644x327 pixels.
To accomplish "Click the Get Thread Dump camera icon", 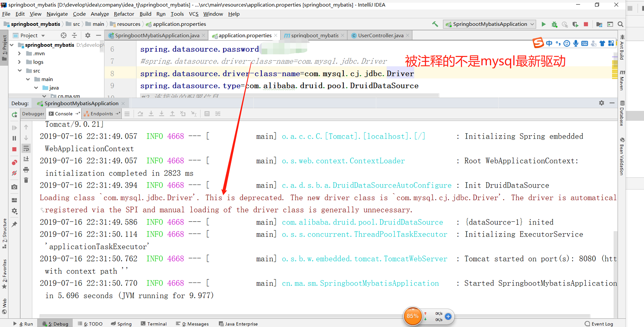I will (x=14, y=187).
